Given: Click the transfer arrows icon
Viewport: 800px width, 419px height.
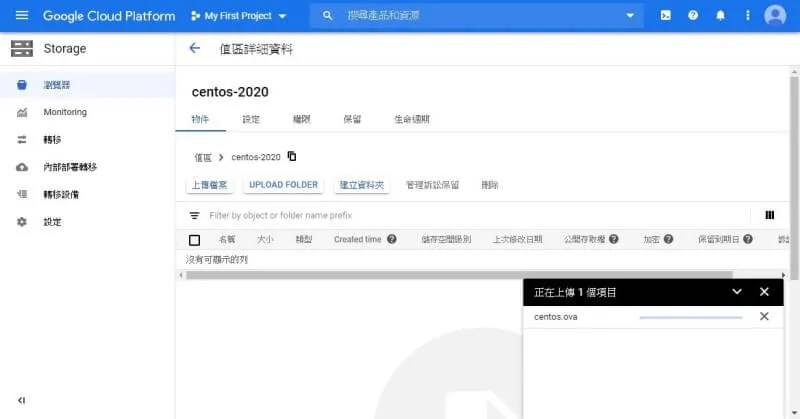Looking at the screenshot, I should coord(21,139).
